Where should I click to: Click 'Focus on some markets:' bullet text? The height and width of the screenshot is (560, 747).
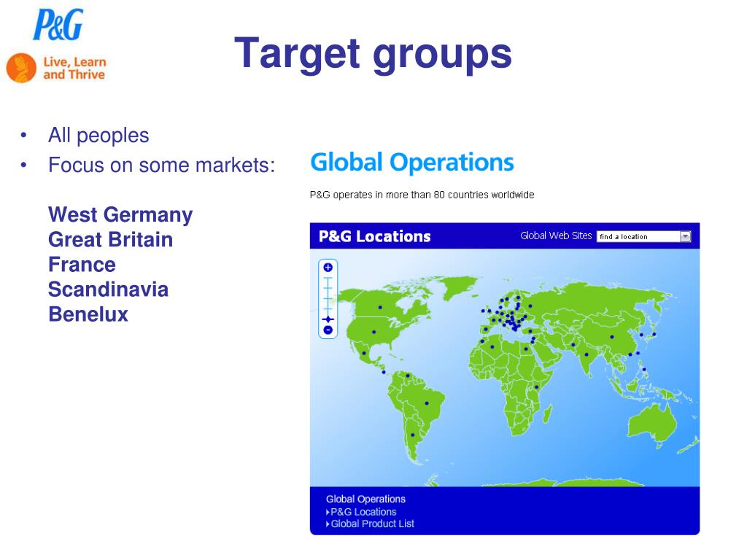[x=161, y=166]
